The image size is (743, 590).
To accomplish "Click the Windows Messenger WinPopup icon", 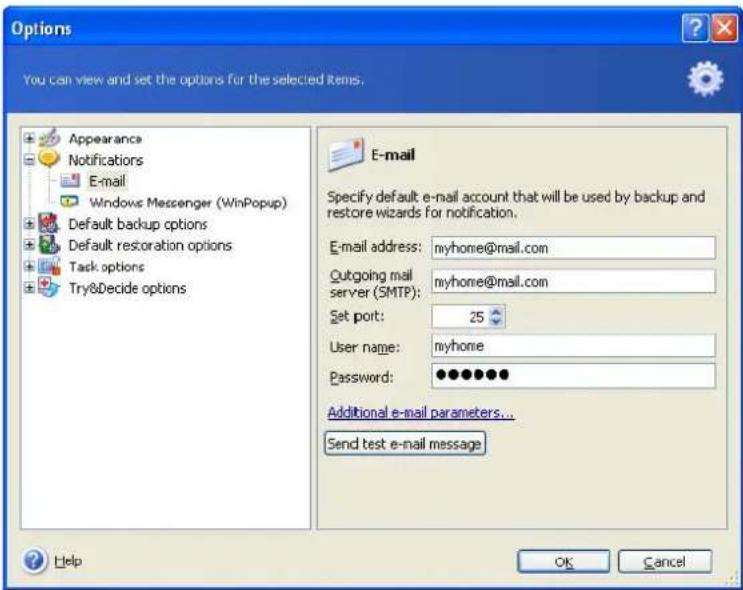I will [70, 202].
